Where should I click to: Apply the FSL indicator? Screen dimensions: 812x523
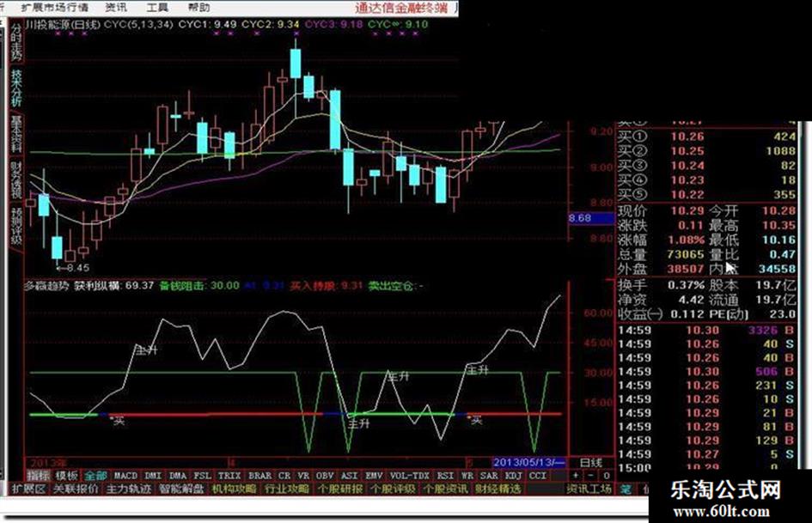(202, 476)
